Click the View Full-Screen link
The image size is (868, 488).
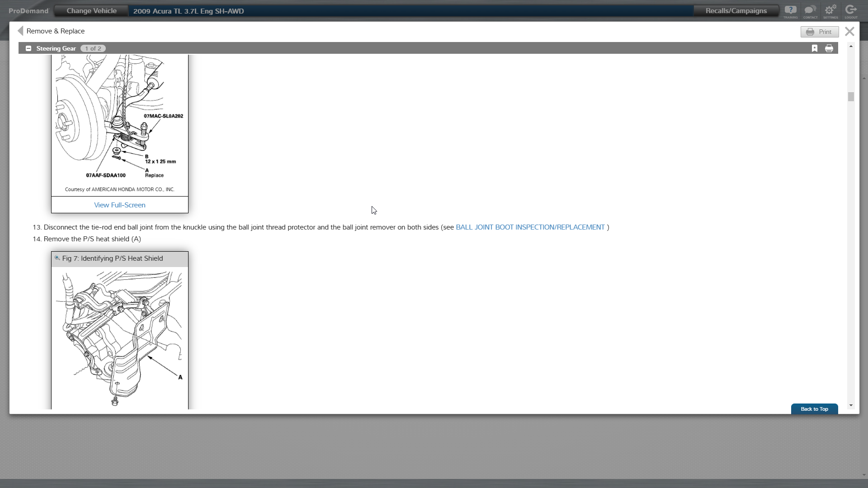[119, 205]
